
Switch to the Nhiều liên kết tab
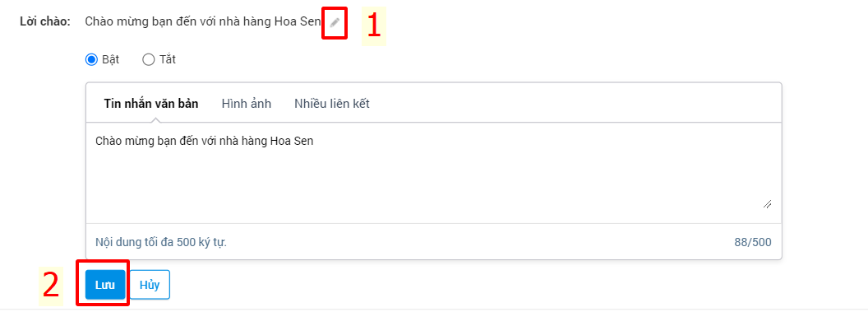click(x=332, y=104)
